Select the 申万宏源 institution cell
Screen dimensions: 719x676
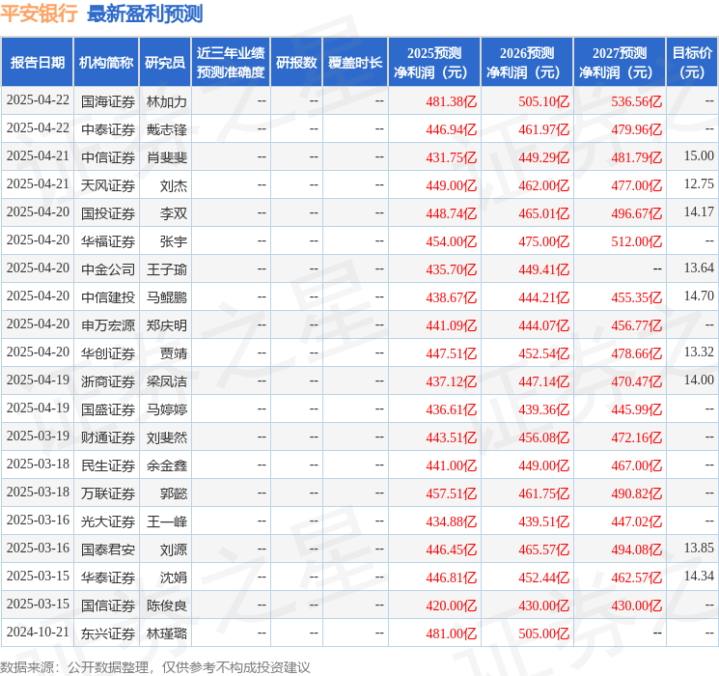tap(108, 326)
